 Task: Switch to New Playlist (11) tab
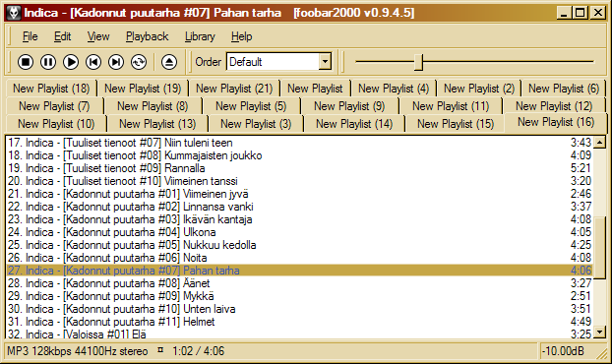[x=451, y=106]
